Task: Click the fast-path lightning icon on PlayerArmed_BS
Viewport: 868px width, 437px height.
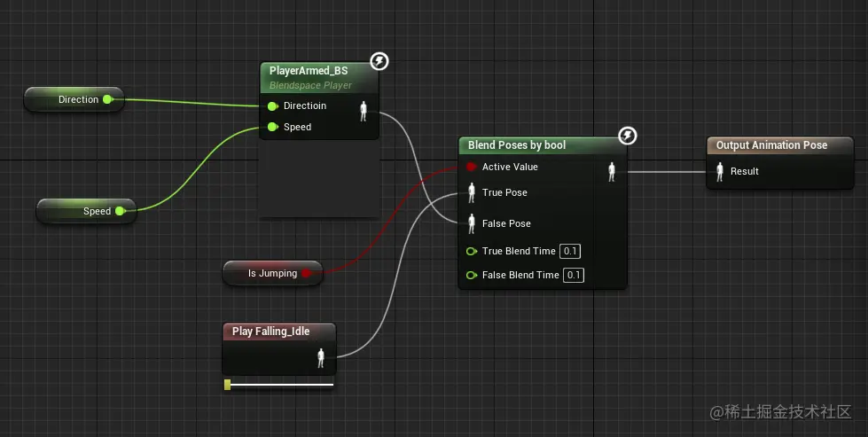Action: pos(379,61)
